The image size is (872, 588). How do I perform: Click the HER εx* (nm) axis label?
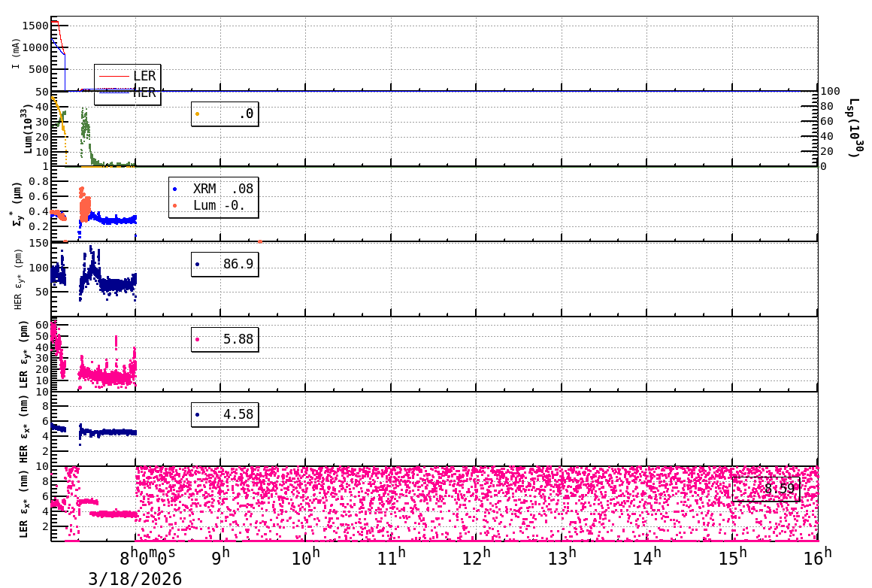tap(24, 430)
